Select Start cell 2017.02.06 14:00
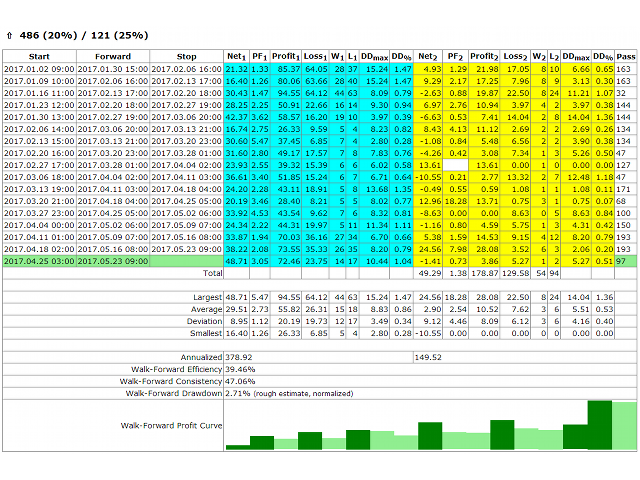The image size is (640, 480). click(x=39, y=129)
